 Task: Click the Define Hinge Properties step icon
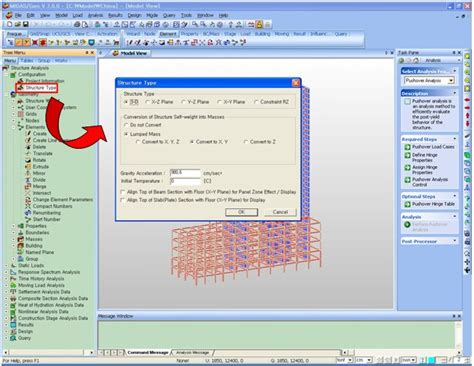[x=407, y=155]
